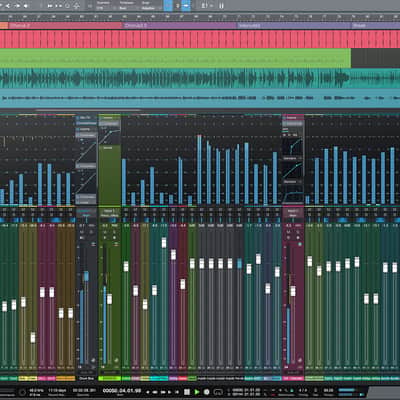Viewport: 400px width, 400px height.
Task: Select the Interlude arranger section
Action: tap(294, 25)
